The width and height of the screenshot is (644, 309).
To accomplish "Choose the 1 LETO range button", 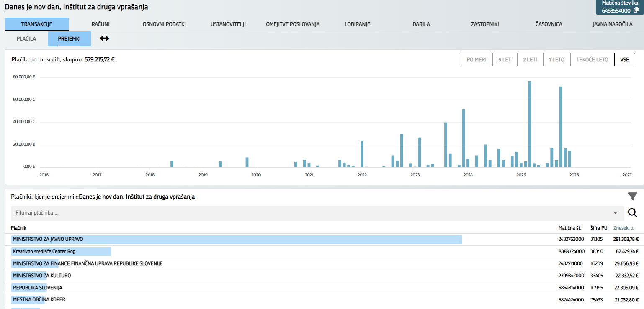I will click(x=556, y=60).
